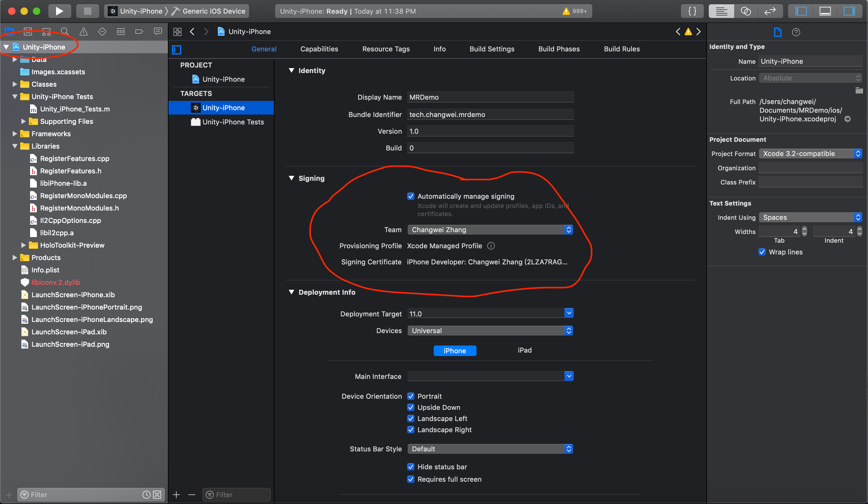The image size is (868, 504).
Task: Open the Indent Using dropdown
Action: pyautogui.click(x=810, y=218)
